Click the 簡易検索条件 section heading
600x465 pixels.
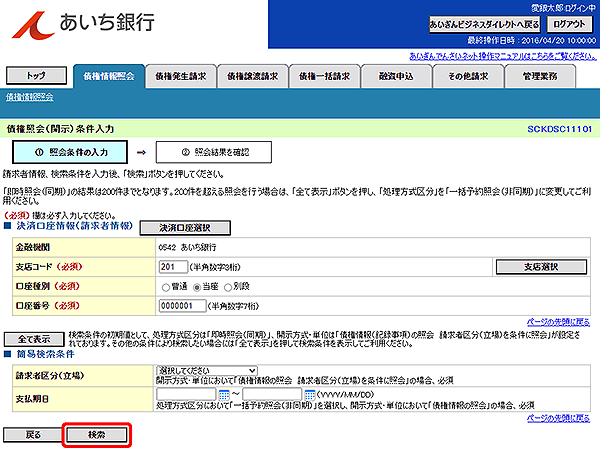[45, 354]
